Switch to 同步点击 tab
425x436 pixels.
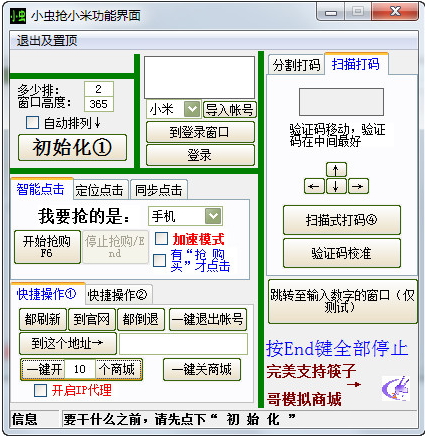point(159,190)
